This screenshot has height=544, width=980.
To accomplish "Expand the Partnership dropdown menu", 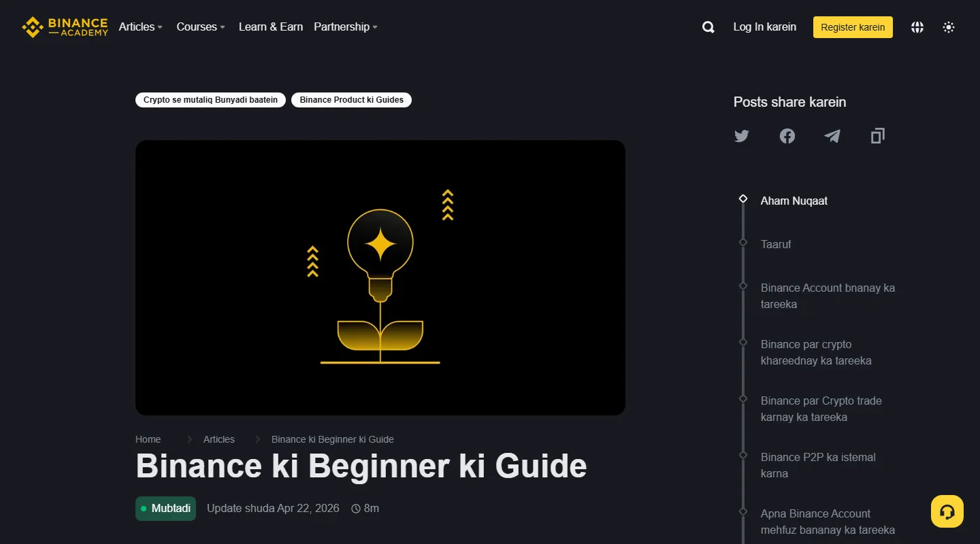I will tap(346, 27).
